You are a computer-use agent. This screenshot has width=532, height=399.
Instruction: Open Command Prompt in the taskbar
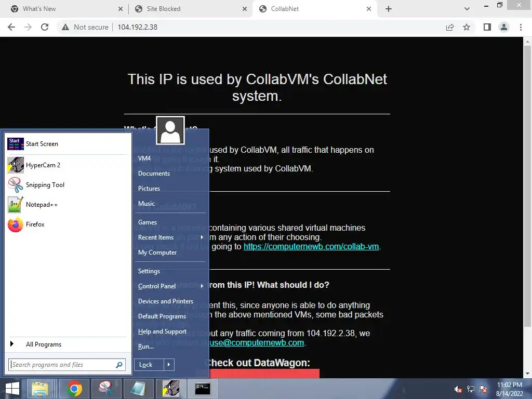203,389
